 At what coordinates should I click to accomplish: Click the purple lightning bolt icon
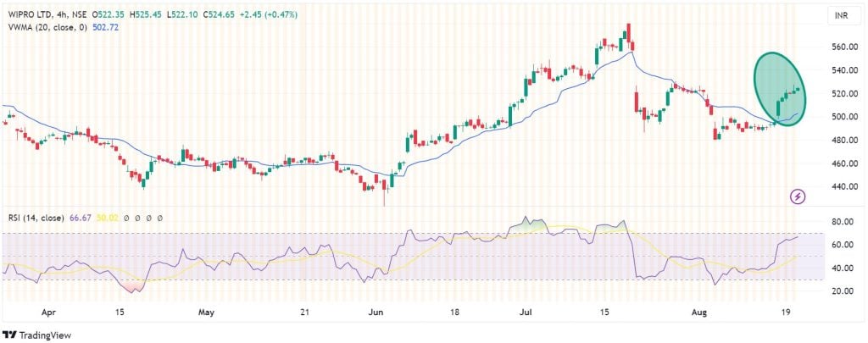tap(798, 196)
